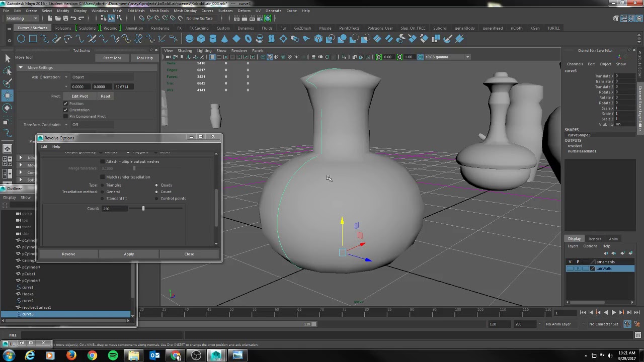
Task: Select the General tessellation method
Action: click(103, 192)
